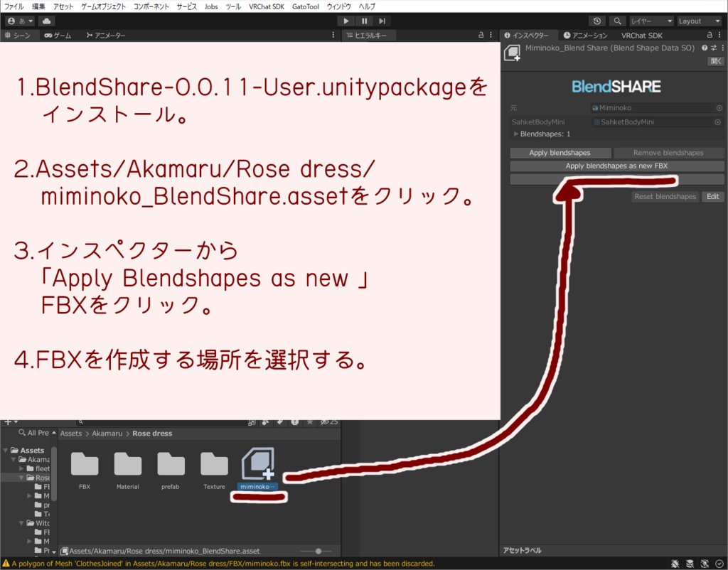The width and height of the screenshot is (728, 570).
Task: Click the Apply blendshapes button
Action: tap(560, 153)
